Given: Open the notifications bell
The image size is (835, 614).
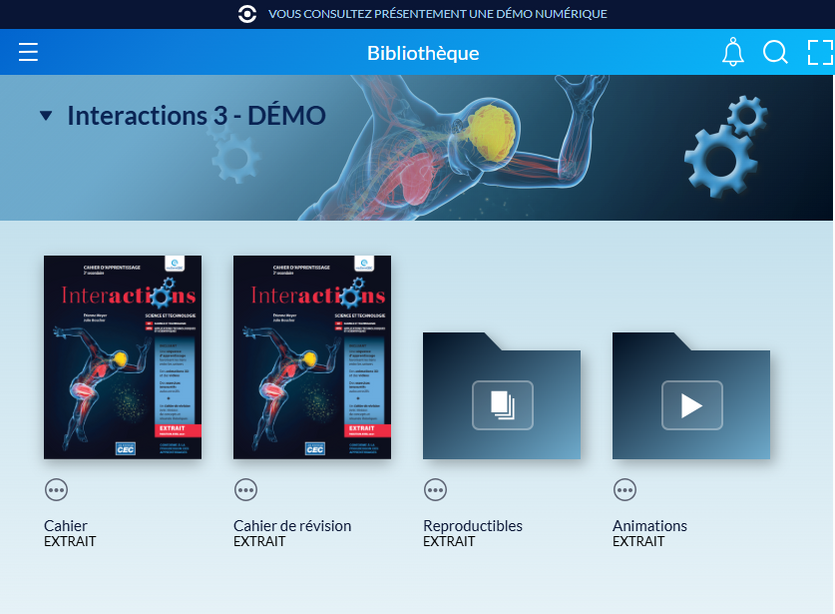Looking at the screenshot, I should click(733, 52).
